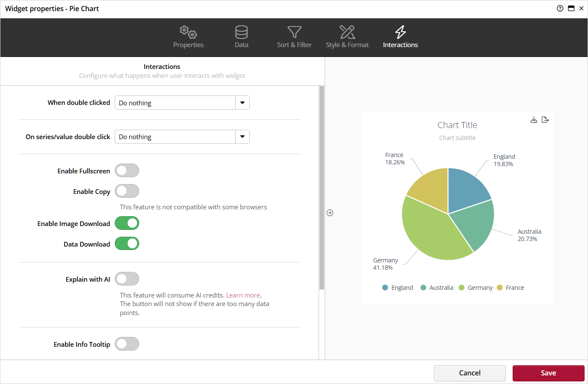The width and height of the screenshot is (588, 384).
Task: Enable the Info Tooltip toggle
Action: click(127, 344)
